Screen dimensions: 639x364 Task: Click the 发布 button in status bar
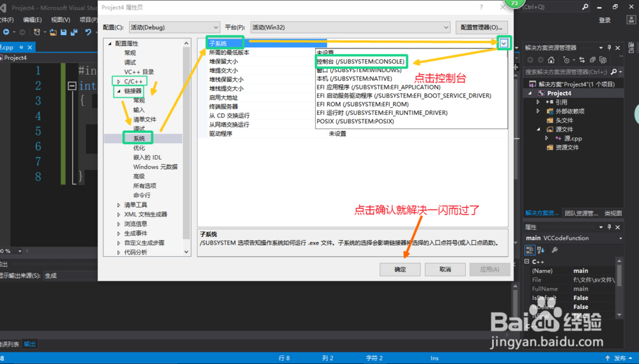(x=620, y=358)
